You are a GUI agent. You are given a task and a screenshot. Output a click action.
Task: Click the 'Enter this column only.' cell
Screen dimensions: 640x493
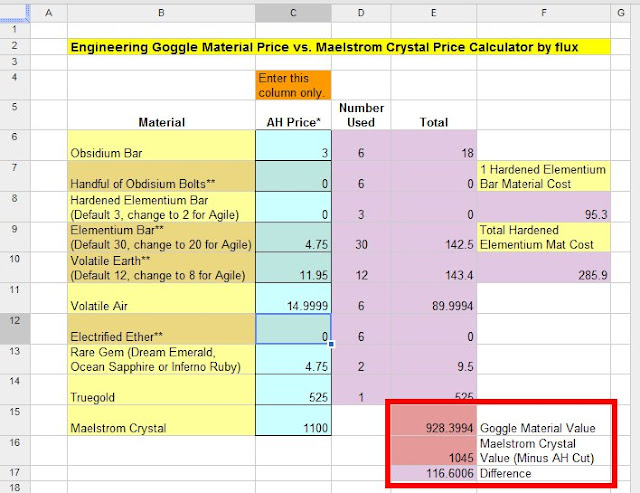[x=293, y=85]
